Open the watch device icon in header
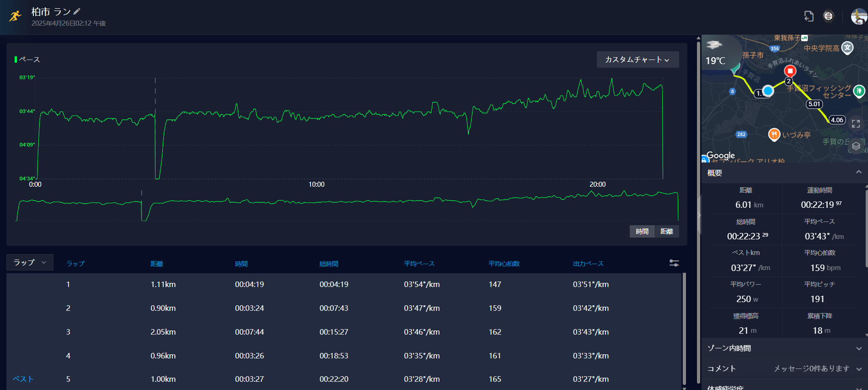This screenshot has width=868, height=390. pos(828,16)
